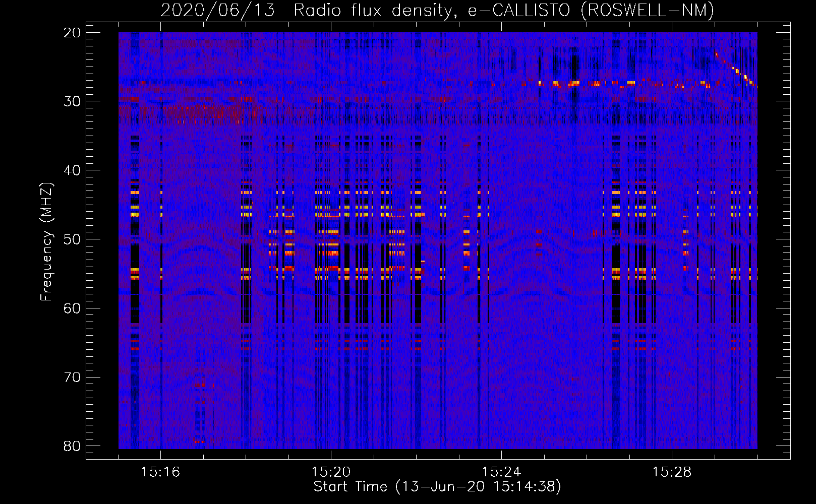
Task: Click the "Frequency (MHZ)" axis label
Action: pos(46,242)
